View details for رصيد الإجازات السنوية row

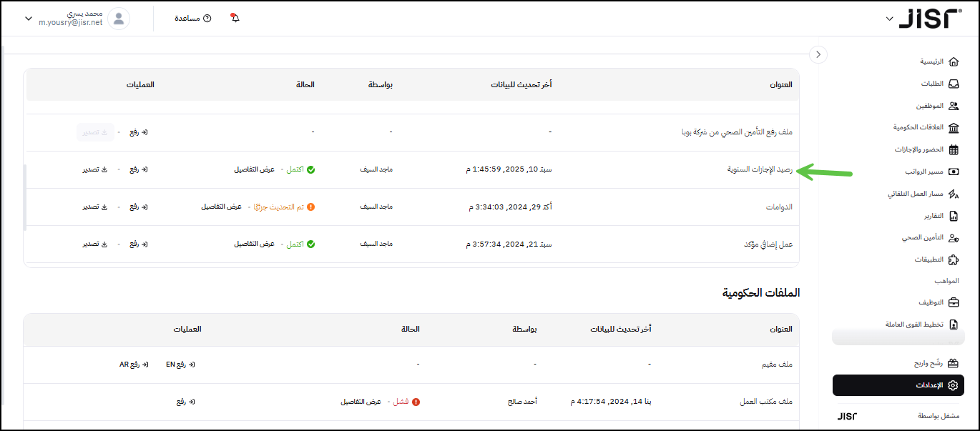[x=254, y=170]
